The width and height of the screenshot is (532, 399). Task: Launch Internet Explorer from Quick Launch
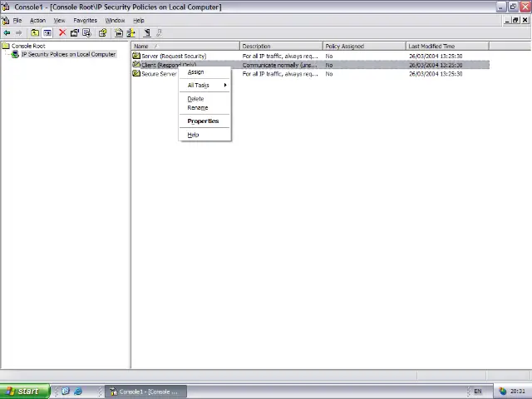tap(78, 392)
